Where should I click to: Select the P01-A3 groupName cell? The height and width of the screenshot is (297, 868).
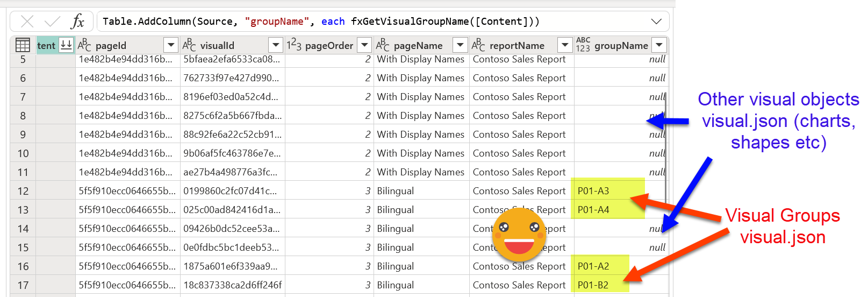coord(607,191)
